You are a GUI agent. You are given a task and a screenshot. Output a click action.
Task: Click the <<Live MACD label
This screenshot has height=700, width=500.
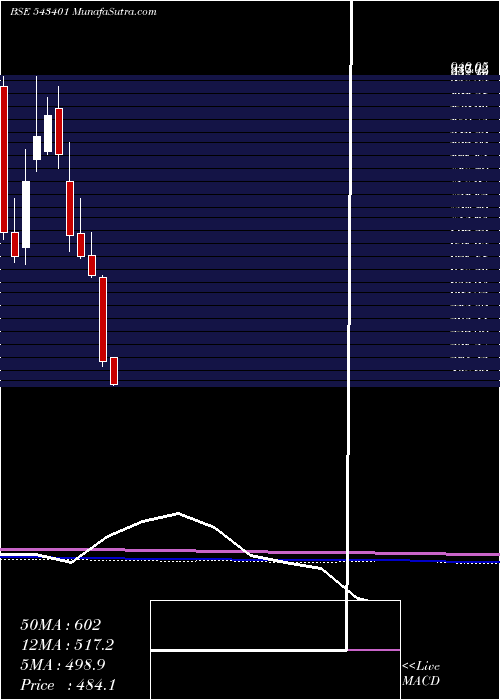click(421, 673)
